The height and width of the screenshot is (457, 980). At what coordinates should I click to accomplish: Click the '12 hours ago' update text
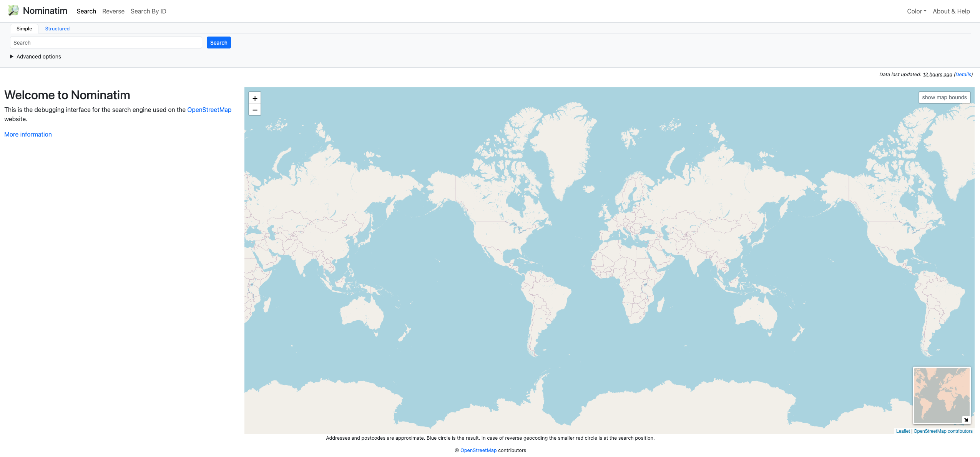coord(937,74)
